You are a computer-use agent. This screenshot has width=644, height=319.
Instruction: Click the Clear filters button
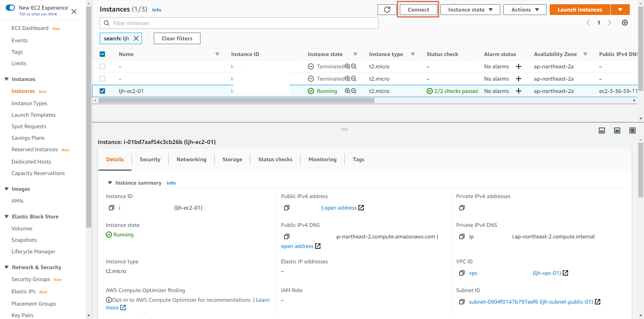(x=177, y=38)
